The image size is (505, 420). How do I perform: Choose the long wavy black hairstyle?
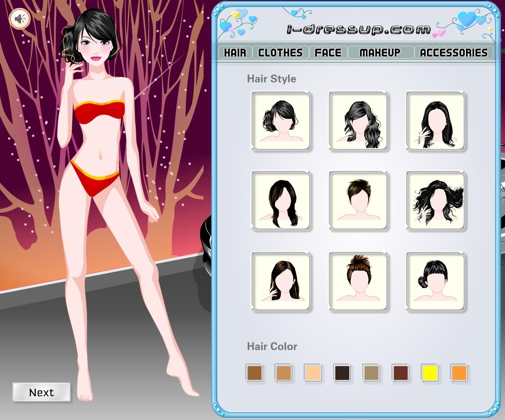(x=358, y=120)
